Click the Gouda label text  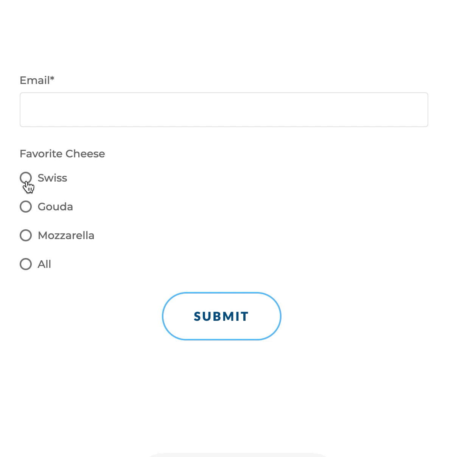point(55,207)
